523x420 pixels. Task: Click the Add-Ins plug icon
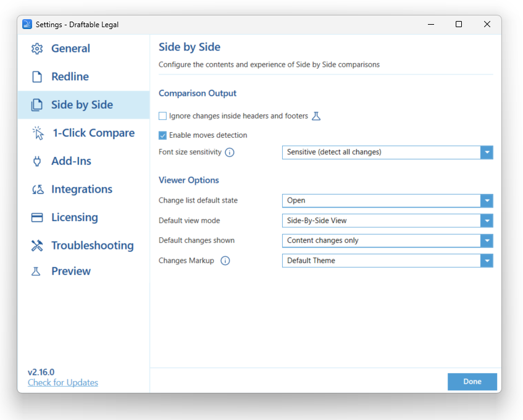point(37,161)
